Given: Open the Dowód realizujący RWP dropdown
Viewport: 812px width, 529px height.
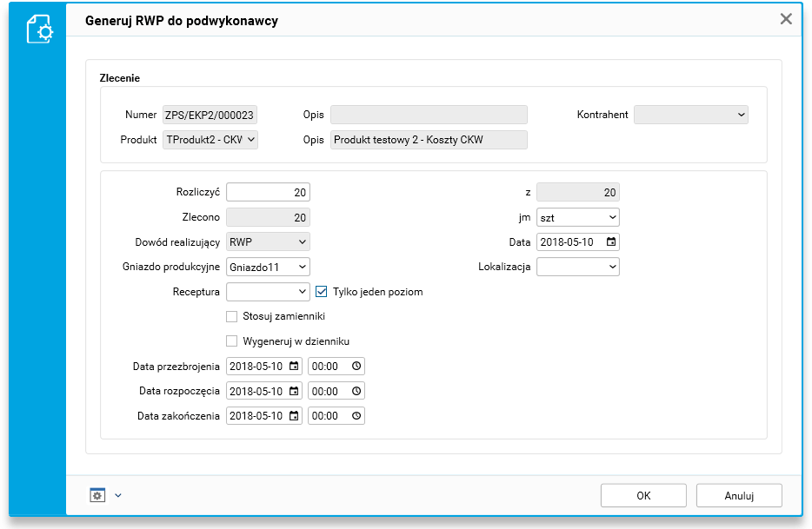Looking at the screenshot, I should 268,241.
